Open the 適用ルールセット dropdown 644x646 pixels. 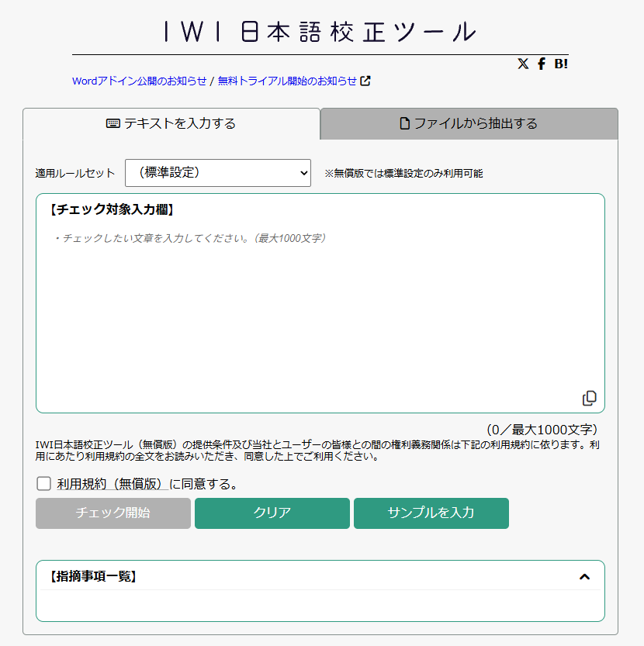[218, 173]
